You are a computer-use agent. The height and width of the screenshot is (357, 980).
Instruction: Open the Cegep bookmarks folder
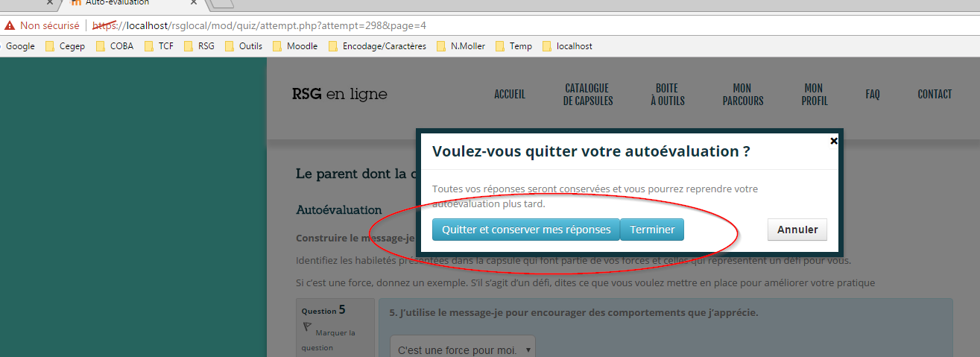point(65,46)
